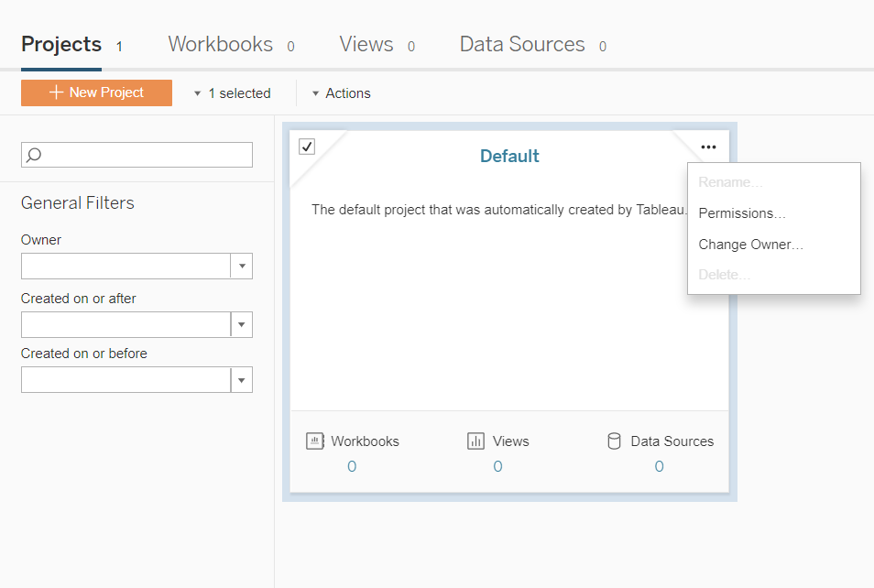Choose Permissions from the context menu

[x=742, y=213]
